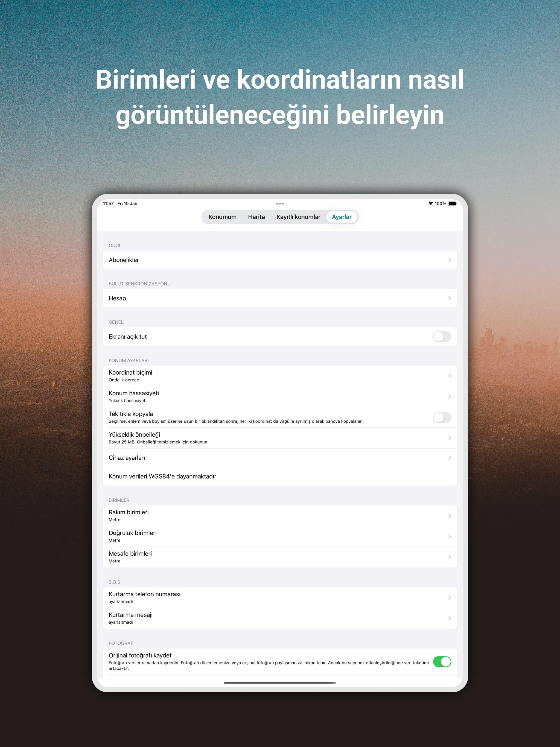Click the 'Yüksek hassasiyet' value text

(x=127, y=401)
